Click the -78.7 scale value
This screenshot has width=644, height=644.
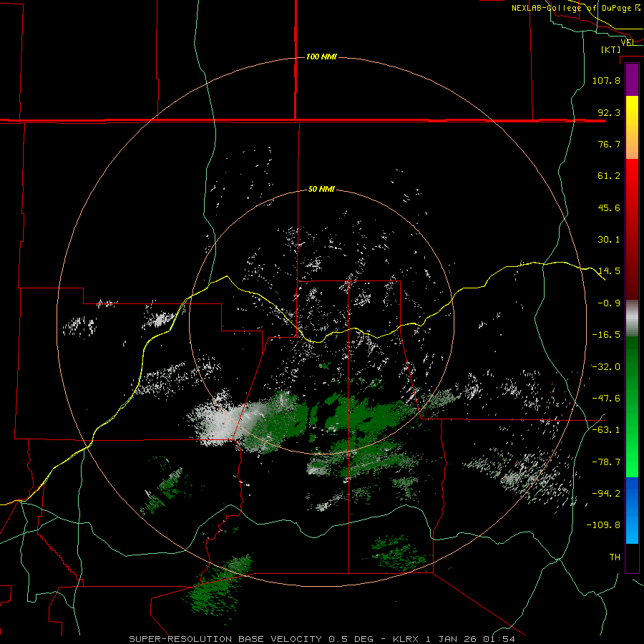pyautogui.click(x=606, y=462)
